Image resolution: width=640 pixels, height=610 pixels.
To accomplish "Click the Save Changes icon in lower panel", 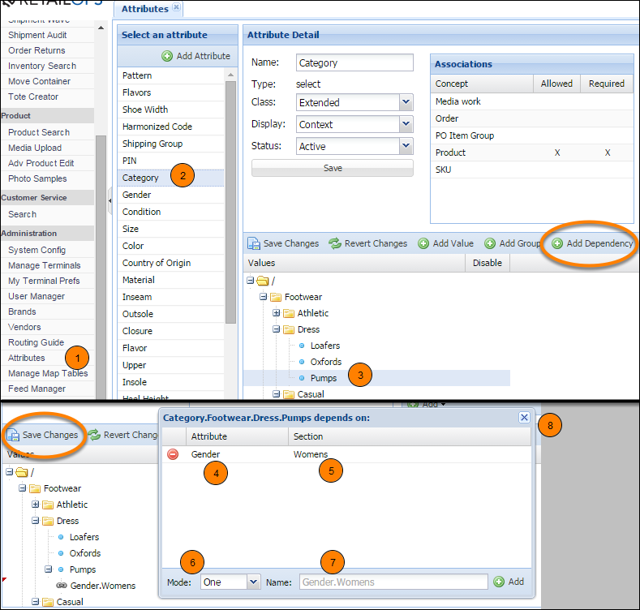I will 13,435.
